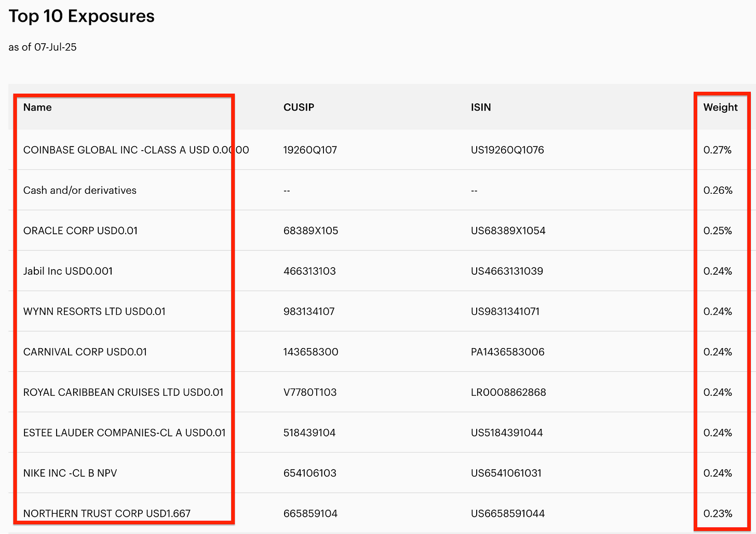Select WYNN RESORTS LTD USD0.01

[95, 311]
